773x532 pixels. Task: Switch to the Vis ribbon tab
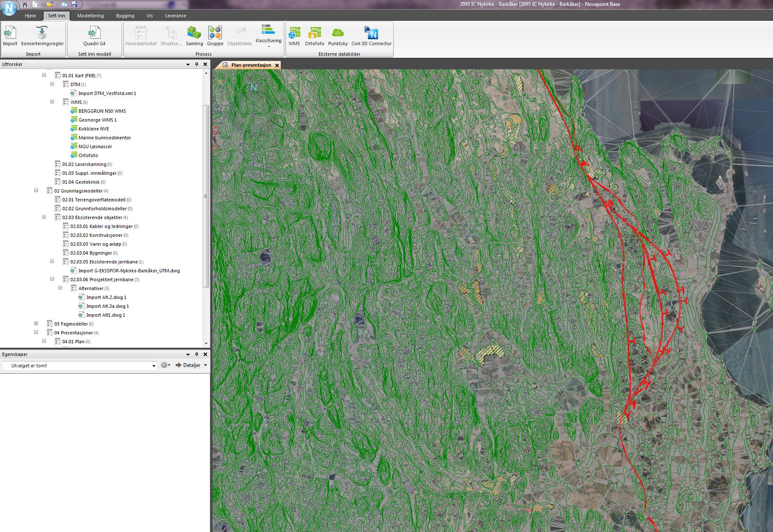pos(150,16)
